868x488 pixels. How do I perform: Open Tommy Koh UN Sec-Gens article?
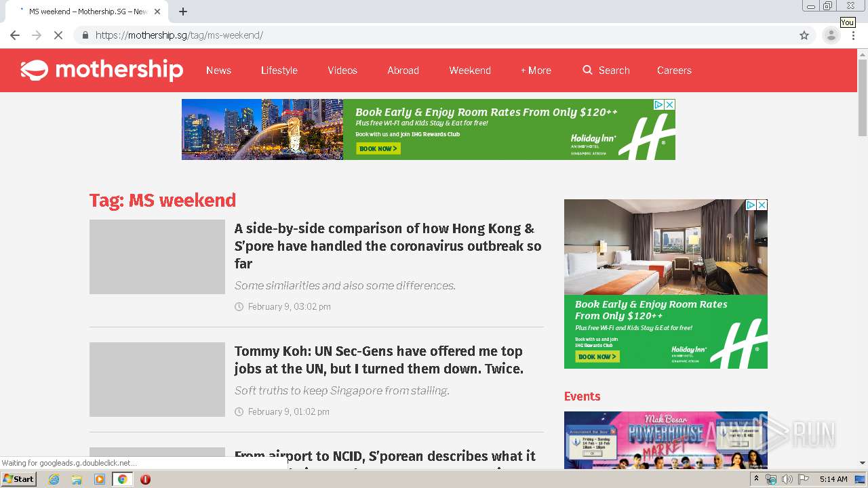[379, 360]
